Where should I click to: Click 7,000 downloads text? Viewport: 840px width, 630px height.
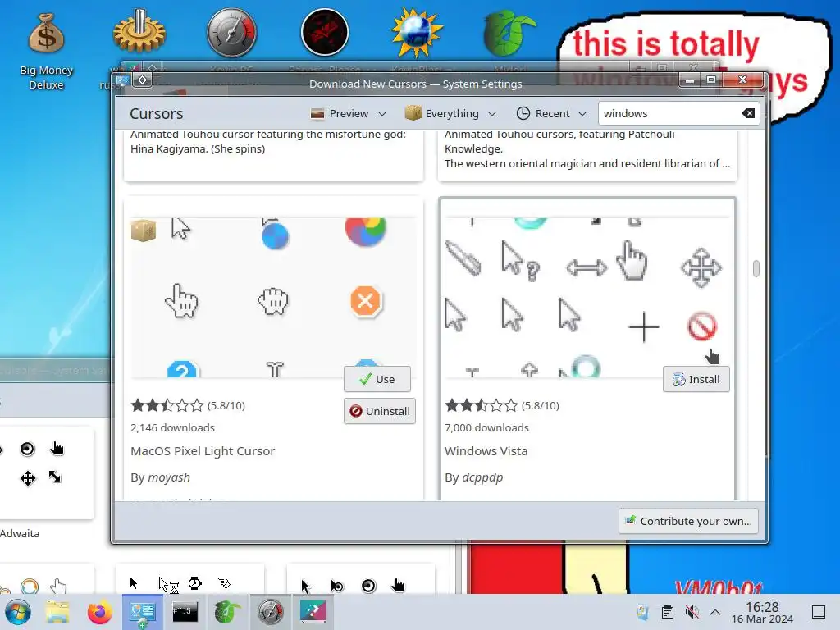(486, 427)
